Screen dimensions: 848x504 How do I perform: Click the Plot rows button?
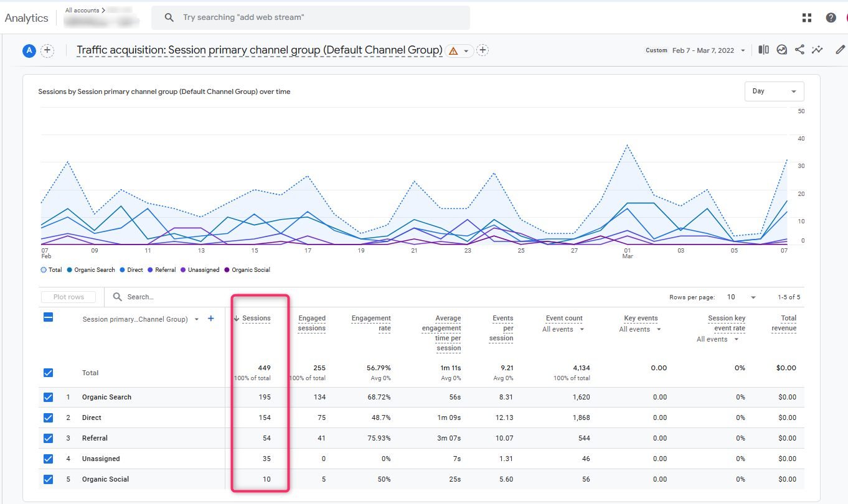click(68, 297)
